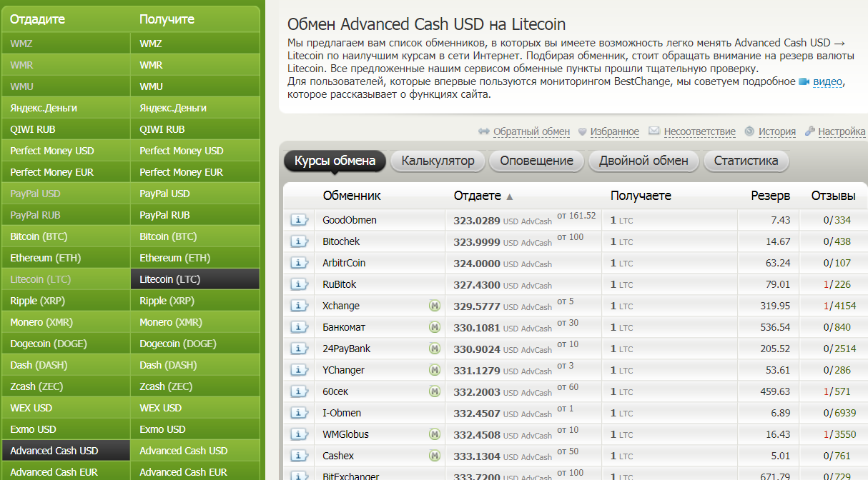Click the heart icon for Избранное
The width and height of the screenshot is (868, 480).
click(583, 131)
